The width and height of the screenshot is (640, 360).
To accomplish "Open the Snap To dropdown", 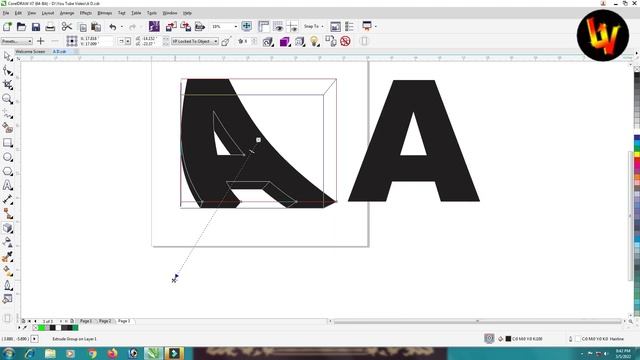I will pos(313,27).
